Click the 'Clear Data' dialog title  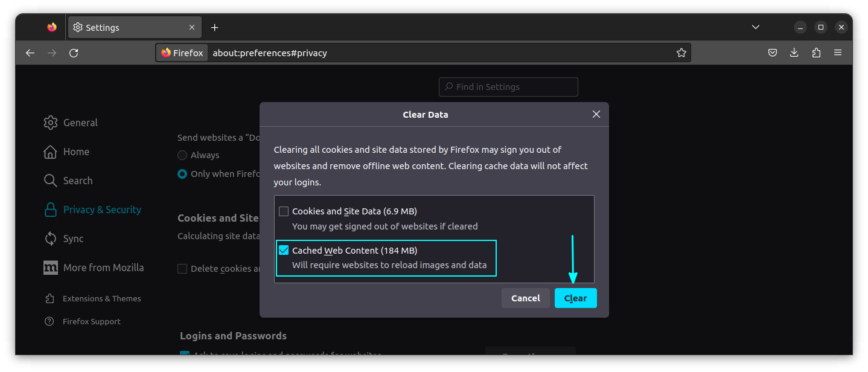pos(426,114)
